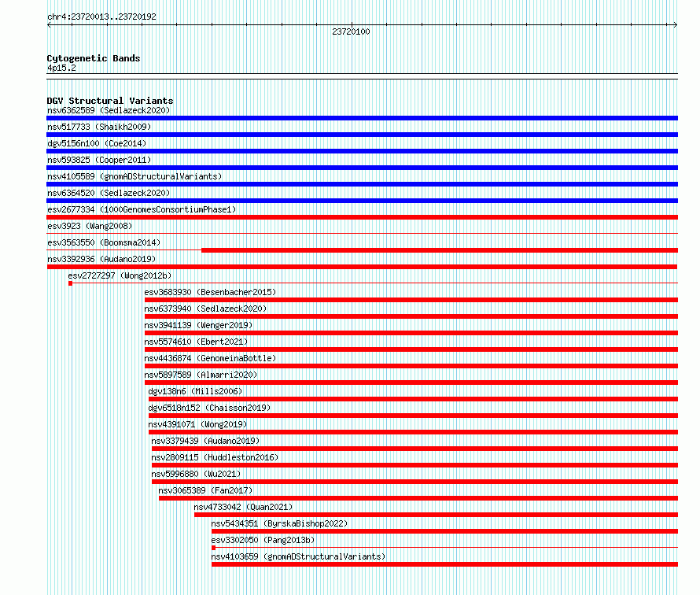Viewport: 700px width, 595px height.
Task: Click dgv6518n152 (Chaisson2019) label
Action: click(x=209, y=408)
